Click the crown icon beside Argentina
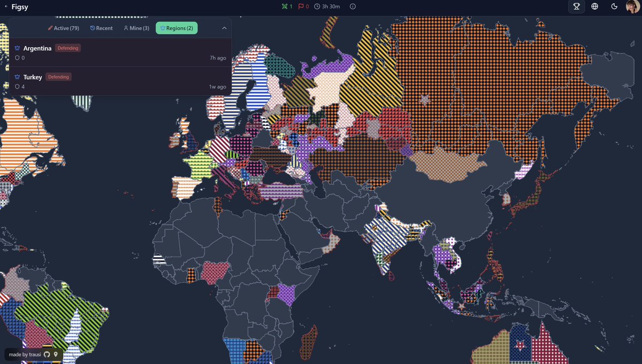Viewport: 642px width, 364px height. point(17,48)
